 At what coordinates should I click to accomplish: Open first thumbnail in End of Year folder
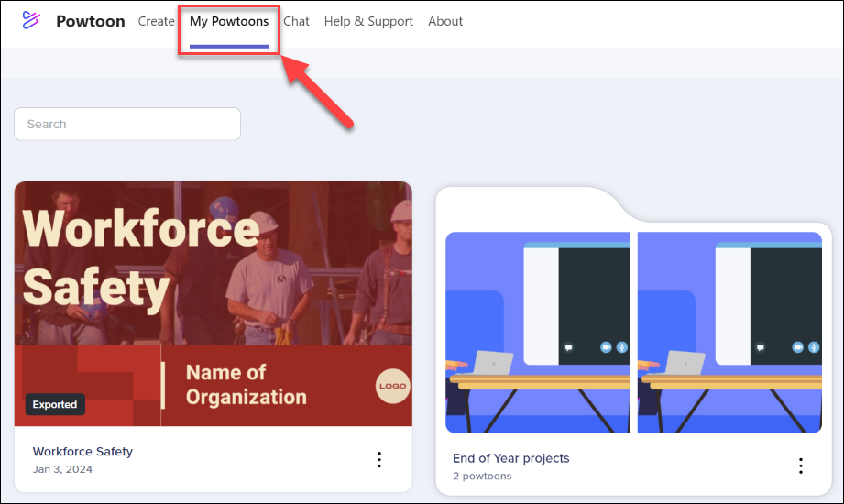[538, 332]
